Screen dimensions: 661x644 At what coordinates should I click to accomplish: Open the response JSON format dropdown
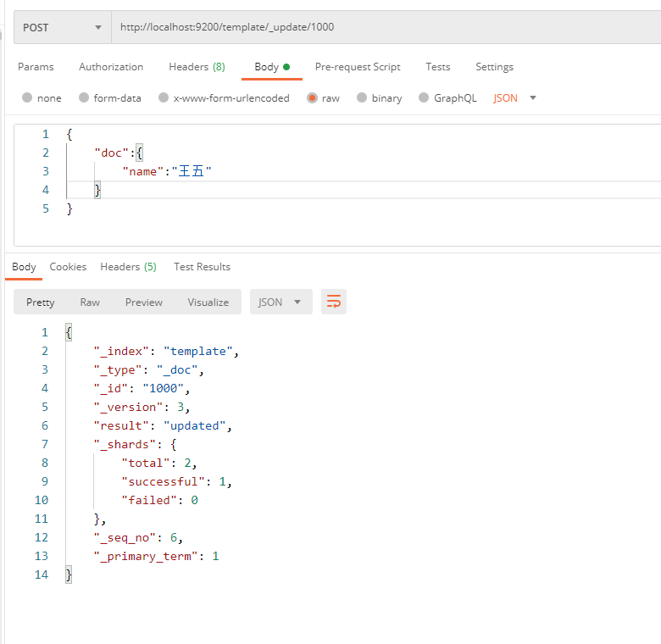[x=281, y=302]
